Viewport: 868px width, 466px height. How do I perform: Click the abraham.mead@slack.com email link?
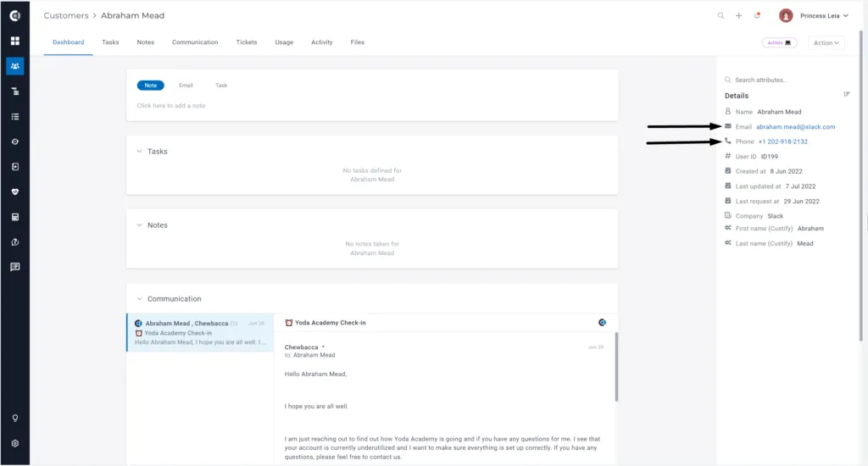point(795,127)
